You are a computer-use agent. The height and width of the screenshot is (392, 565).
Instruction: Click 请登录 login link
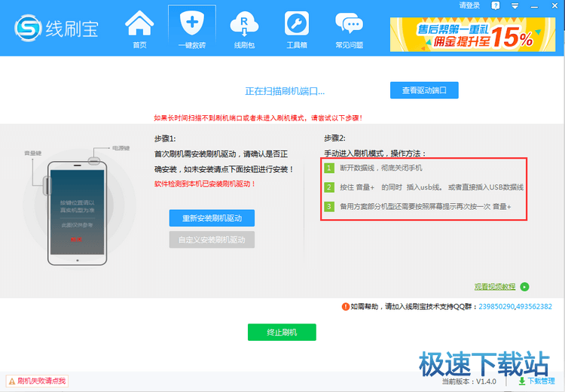469,6
